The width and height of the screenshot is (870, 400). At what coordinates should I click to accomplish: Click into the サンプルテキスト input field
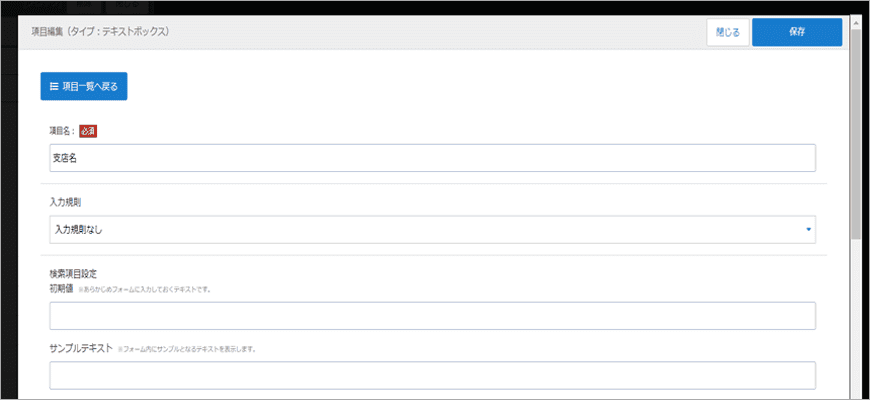[x=432, y=375]
